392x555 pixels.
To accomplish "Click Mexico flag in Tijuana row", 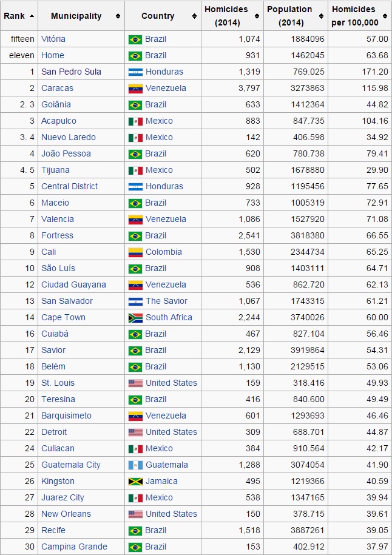I will pyautogui.click(x=136, y=170).
